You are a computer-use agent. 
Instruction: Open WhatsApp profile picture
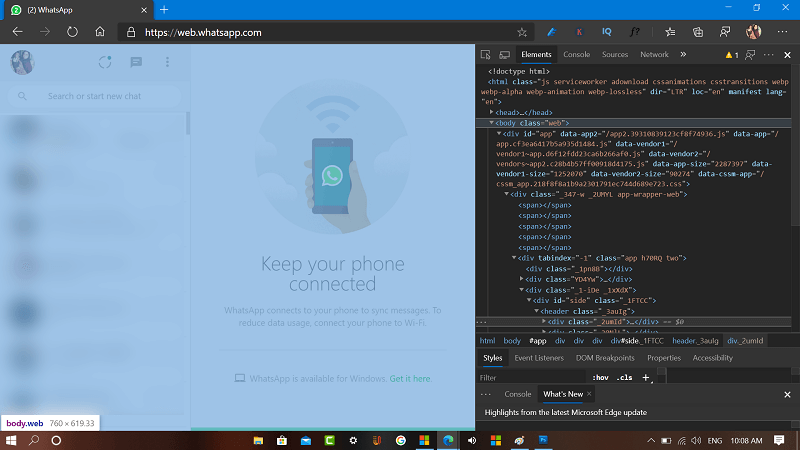(22, 62)
